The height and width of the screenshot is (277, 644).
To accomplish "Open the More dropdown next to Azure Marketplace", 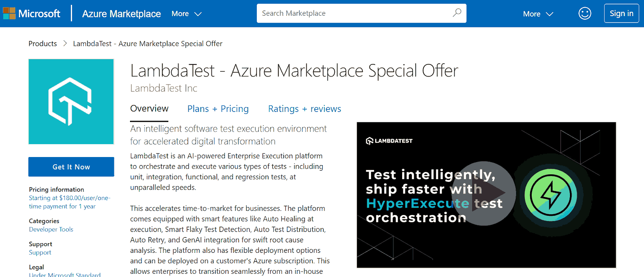I will pyautogui.click(x=186, y=13).
